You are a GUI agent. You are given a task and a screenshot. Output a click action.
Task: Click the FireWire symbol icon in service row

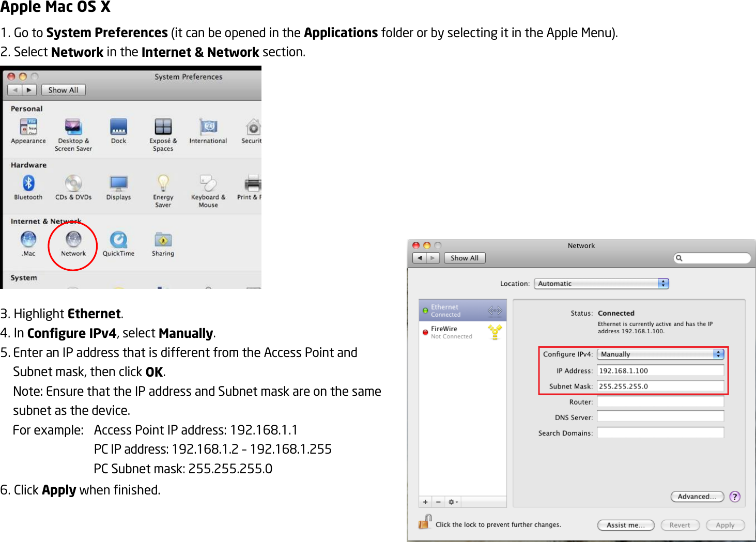point(495,332)
